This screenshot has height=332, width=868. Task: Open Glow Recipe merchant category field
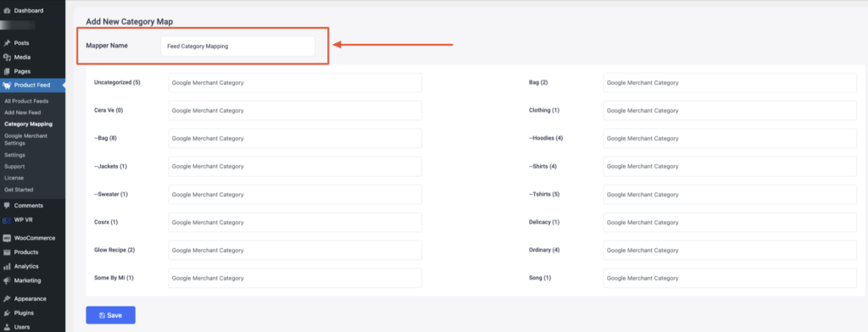295,250
